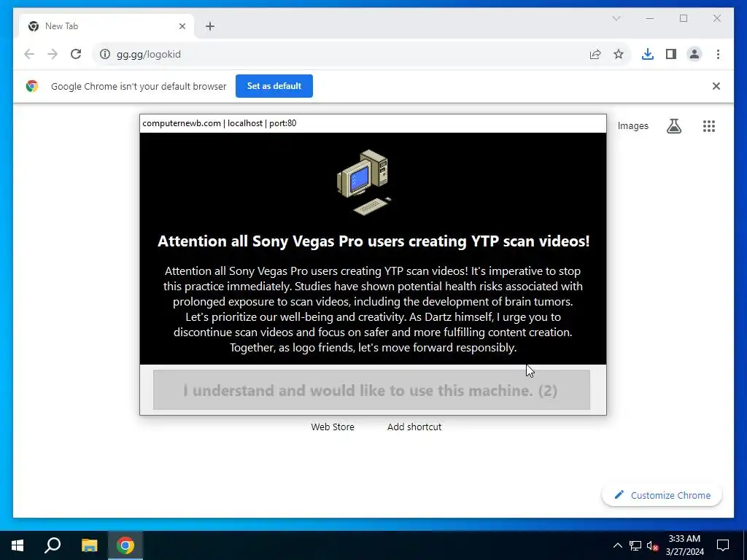This screenshot has width=747, height=560.
Task: Share this page icon in address bar
Action: coord(595,54)
